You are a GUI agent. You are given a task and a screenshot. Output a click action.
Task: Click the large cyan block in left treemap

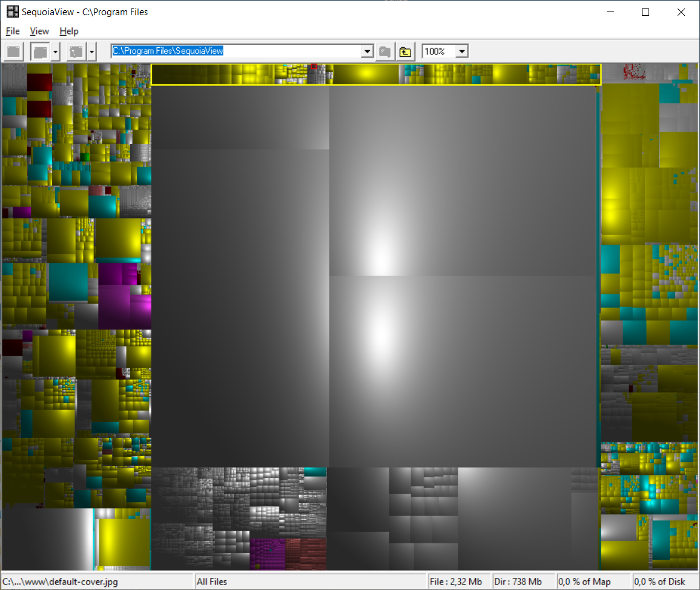[68, 282]
